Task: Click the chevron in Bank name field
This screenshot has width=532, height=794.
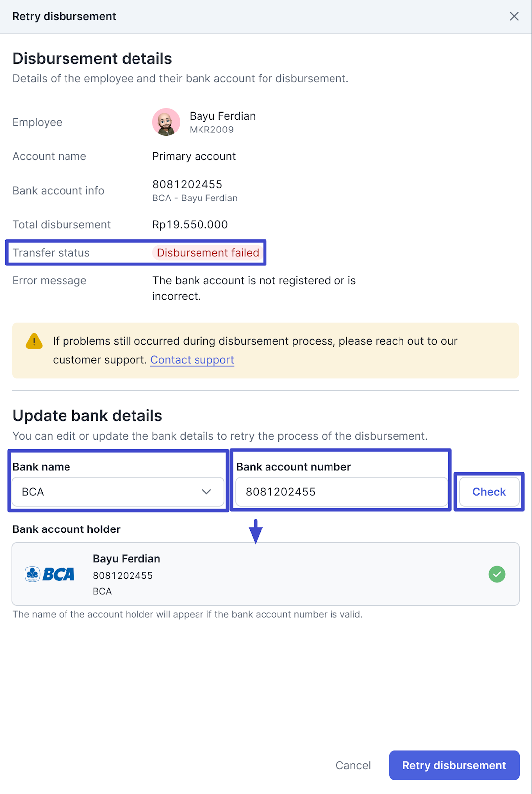Action: coord(206,492)
